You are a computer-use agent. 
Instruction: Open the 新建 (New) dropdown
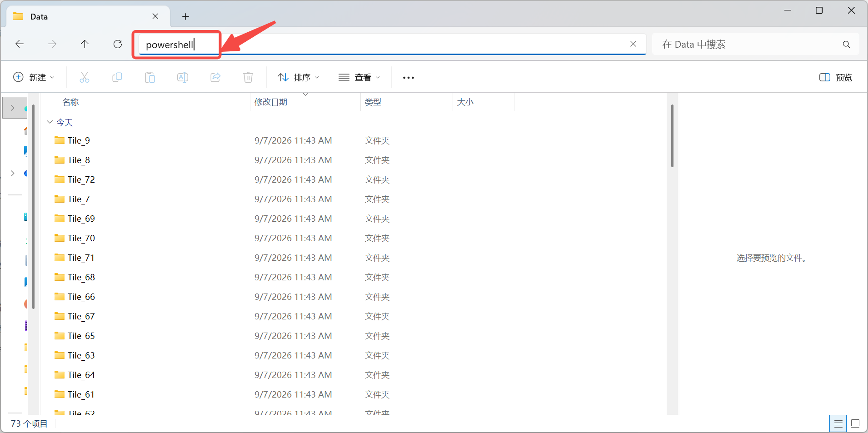[34, 77]
